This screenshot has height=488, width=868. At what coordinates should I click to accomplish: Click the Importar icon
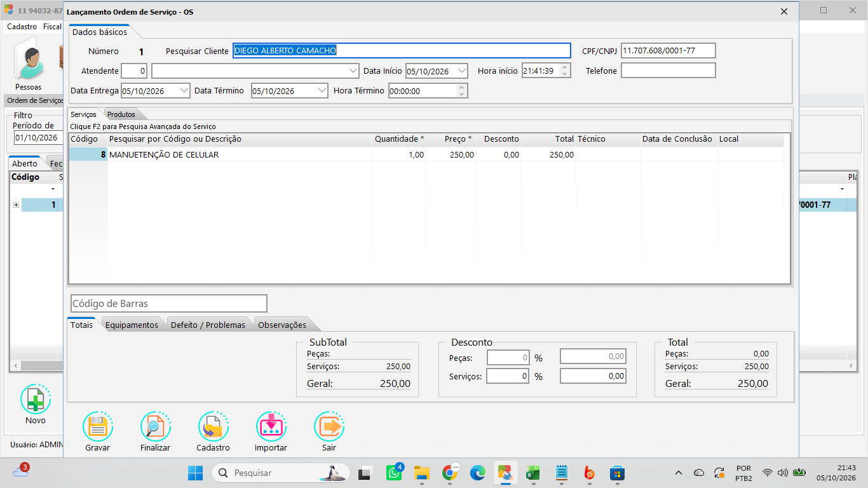271,426
